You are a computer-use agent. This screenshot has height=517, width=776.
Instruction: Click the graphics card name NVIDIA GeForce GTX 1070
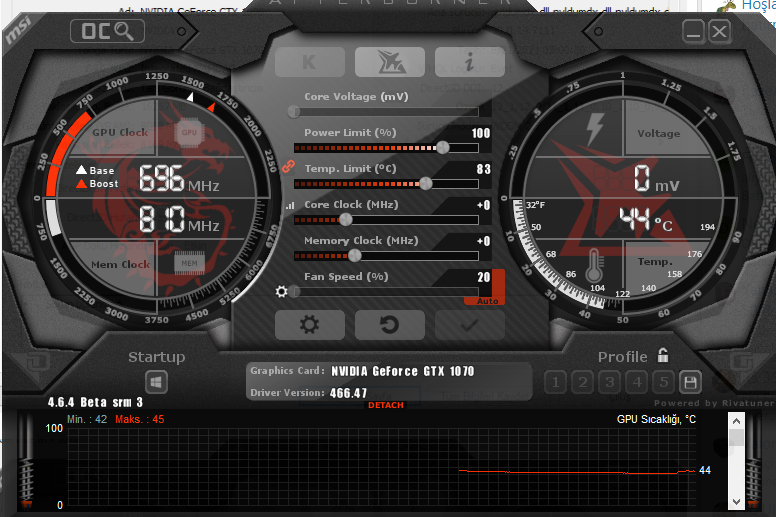(402, 371)
